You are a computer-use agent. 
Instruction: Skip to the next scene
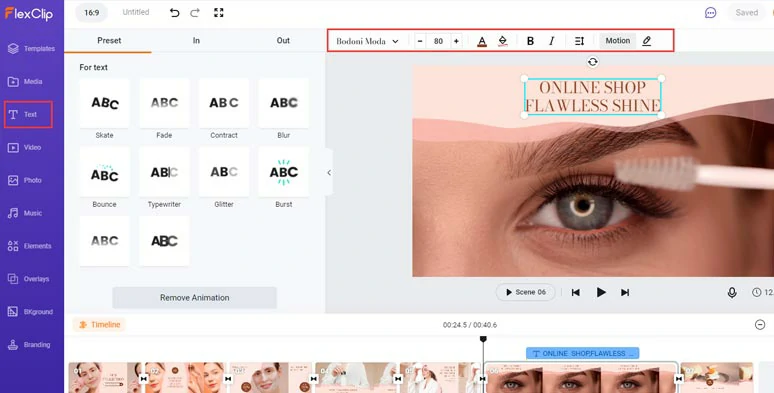tap(625, 292)
